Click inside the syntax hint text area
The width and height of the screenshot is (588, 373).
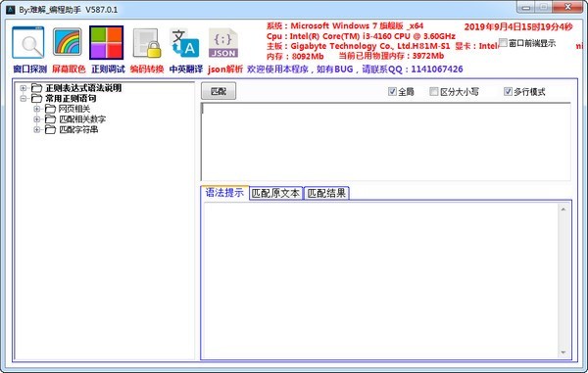pos(380,280)
